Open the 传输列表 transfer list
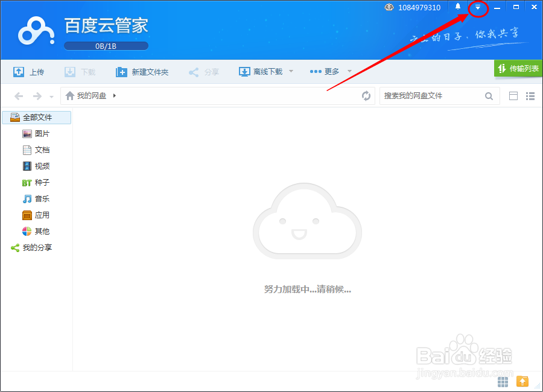 coord(518,68)
